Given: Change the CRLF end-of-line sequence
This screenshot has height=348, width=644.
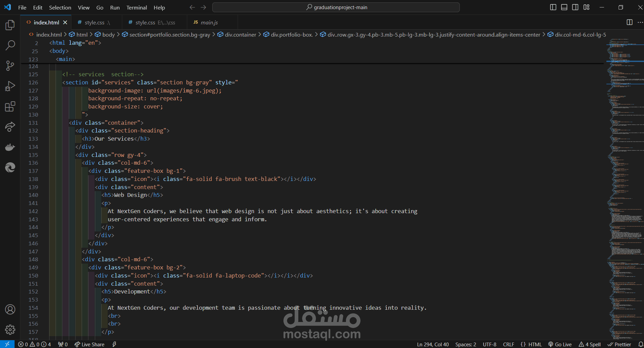Looking at the screenshot, I should click(x=509, y=344).
